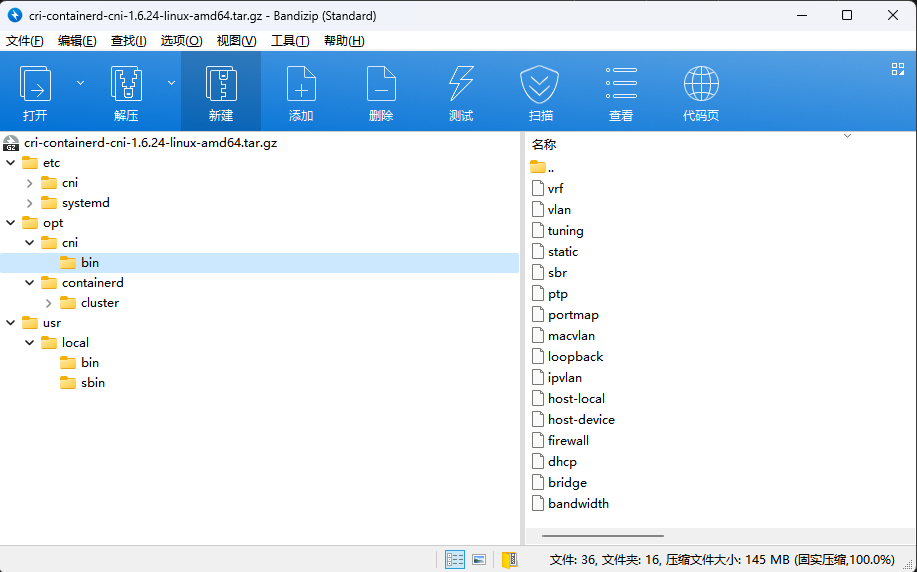Open the 查找(I) menu
This screenshot has height=572, width=917.
tap(129, 41)
